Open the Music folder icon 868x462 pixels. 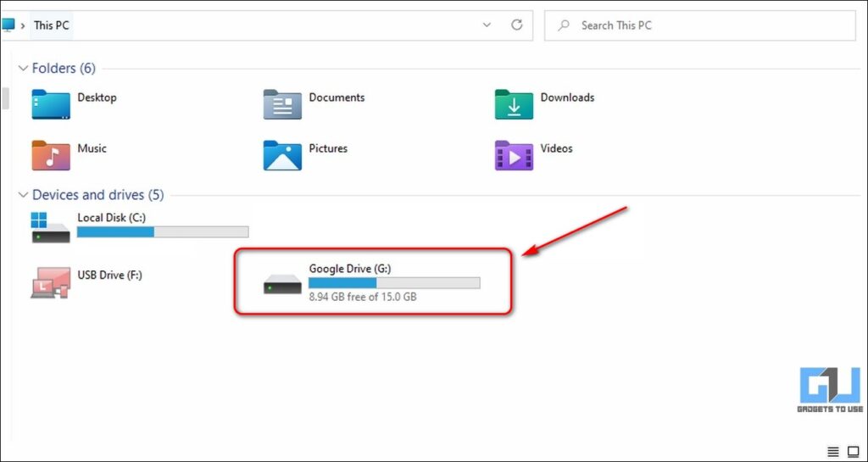point(51,155)
